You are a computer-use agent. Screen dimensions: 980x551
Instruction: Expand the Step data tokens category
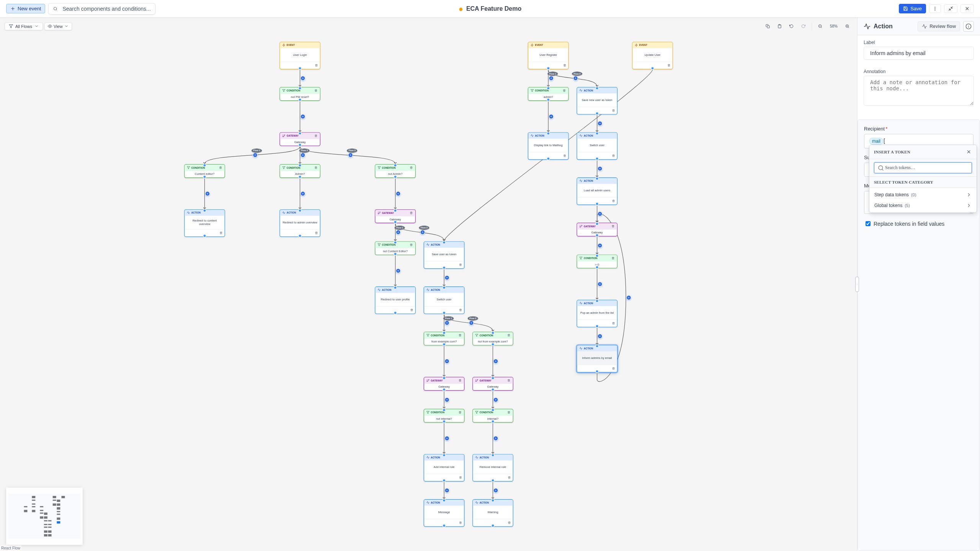tap(923, 195)
